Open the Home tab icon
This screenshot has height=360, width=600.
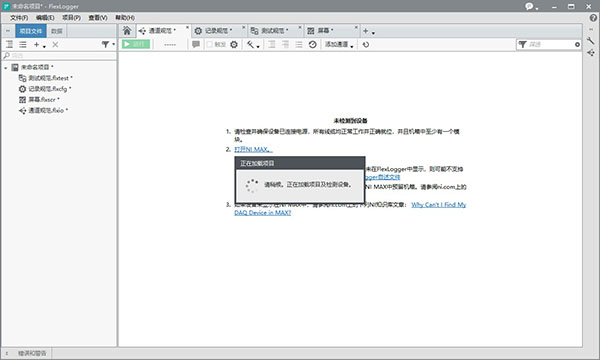tap(127, 31)
